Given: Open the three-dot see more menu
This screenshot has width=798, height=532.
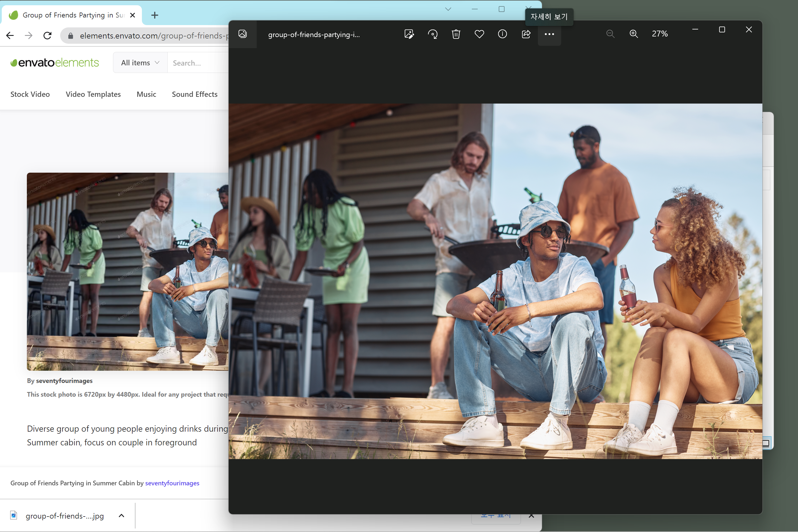Looking at the screenshot, I should point(549,34).
